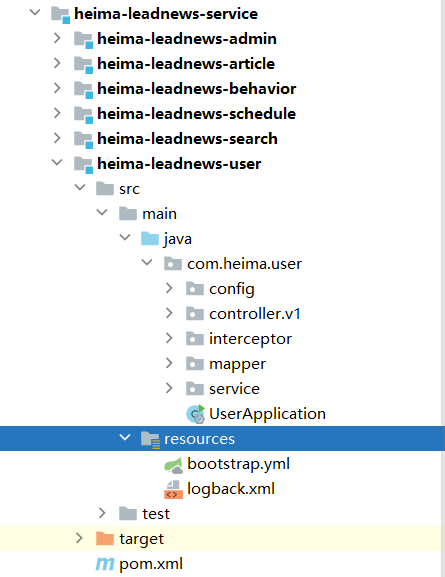The image size is (445, 577).
Task: Click the heima-leadnews-user module icon
Action: (x=83, y=165)
